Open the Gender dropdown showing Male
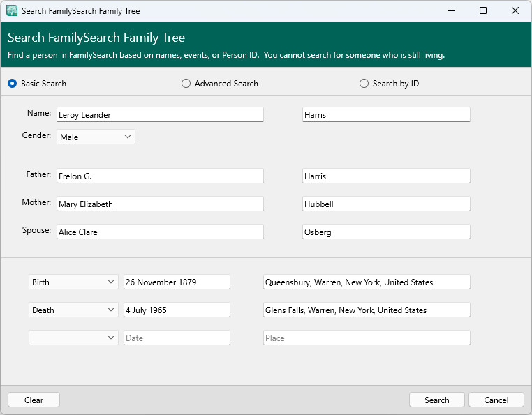 pyautogui.click(x=96, y=137)
